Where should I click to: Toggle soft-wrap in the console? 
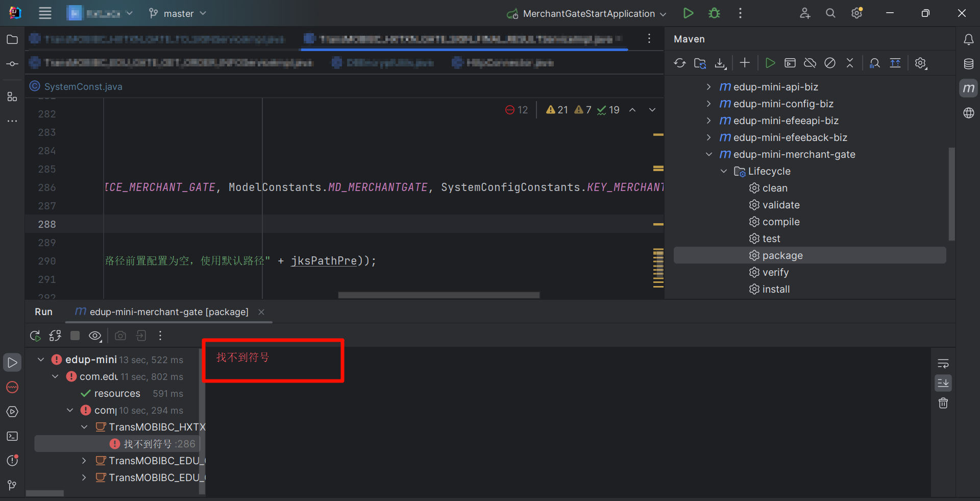coord(943,364)
